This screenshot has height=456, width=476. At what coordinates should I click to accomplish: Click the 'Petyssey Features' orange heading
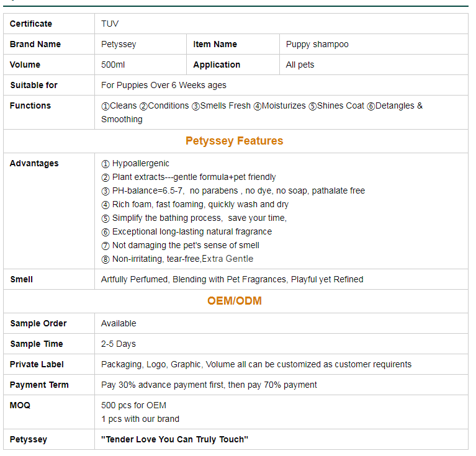pos(234,141)
